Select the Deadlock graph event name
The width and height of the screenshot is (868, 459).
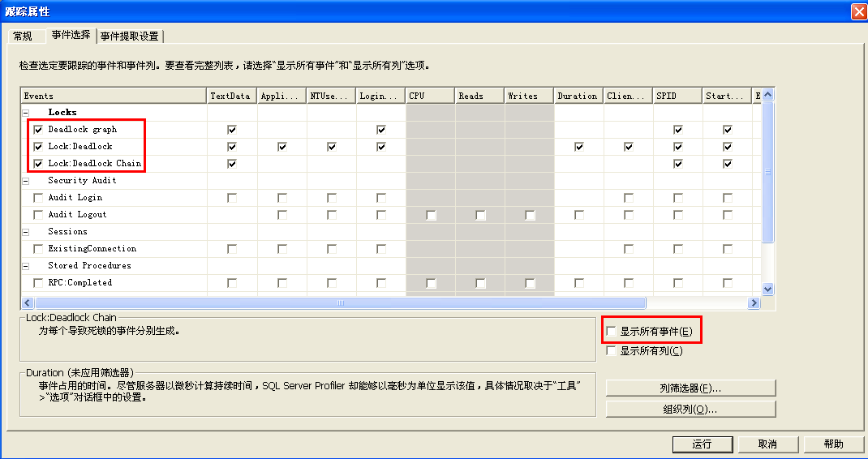tap(83, 130)
